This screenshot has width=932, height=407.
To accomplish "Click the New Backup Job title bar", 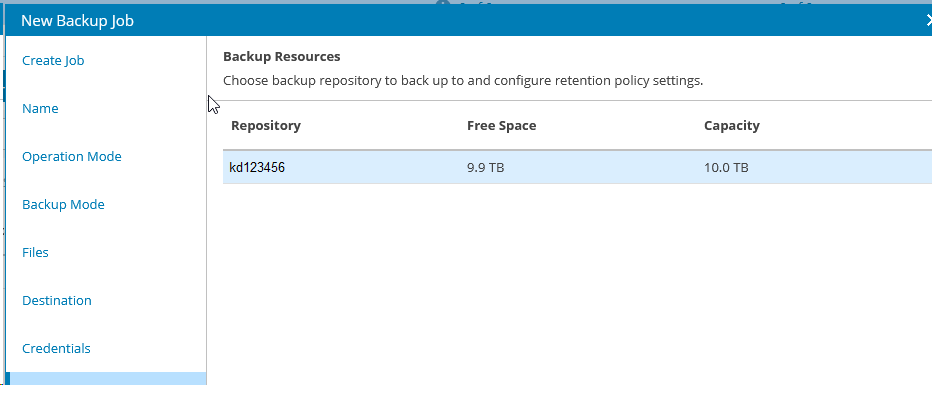I will click(400, 20).
